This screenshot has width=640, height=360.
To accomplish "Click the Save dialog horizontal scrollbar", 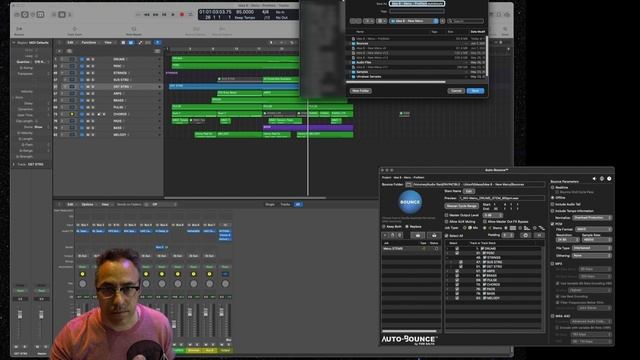I will 396,82.
